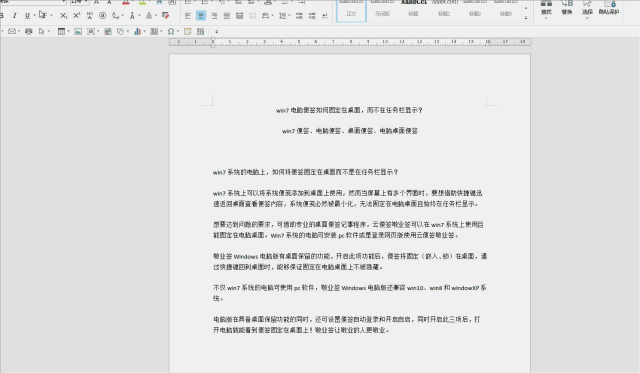Click the line spacing icon
The height and width of the screenshot is (373, 640).
click(282, 16)
